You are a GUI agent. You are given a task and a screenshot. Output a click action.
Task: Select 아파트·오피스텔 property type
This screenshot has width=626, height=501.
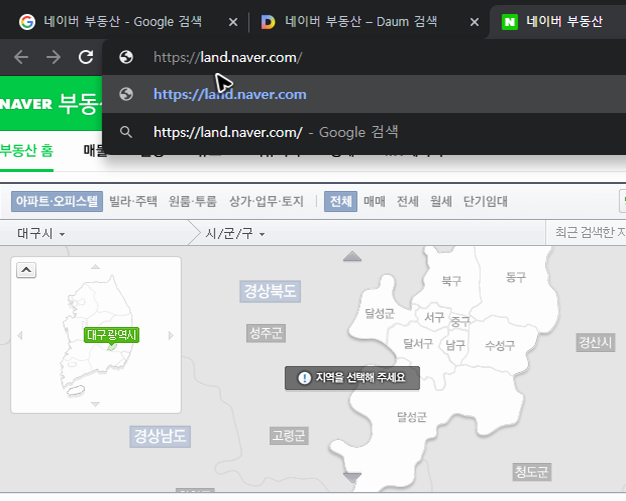tap(57, 201)
